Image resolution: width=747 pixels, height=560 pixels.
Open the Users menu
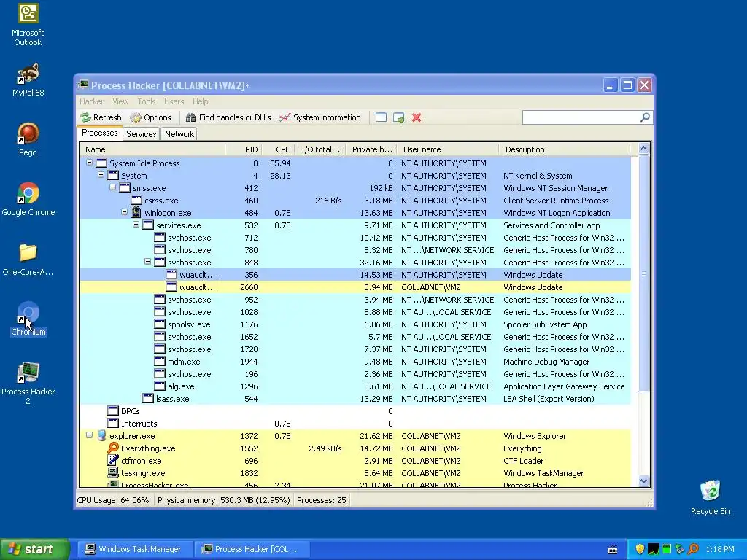(174, 101)
